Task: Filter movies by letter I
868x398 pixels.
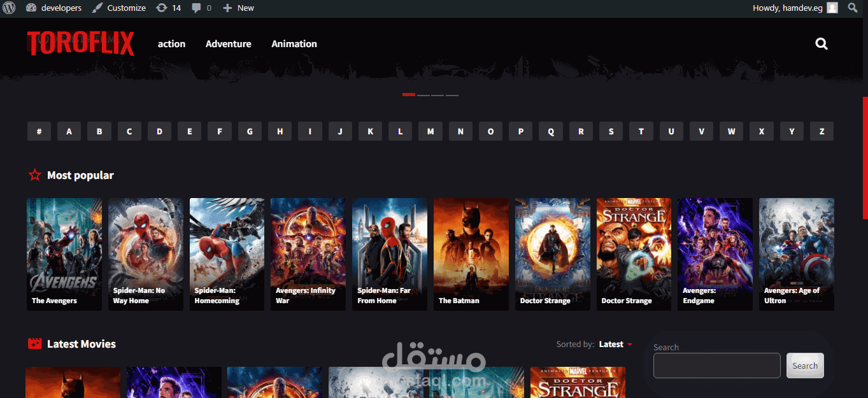Action: (x=310, y=131)
